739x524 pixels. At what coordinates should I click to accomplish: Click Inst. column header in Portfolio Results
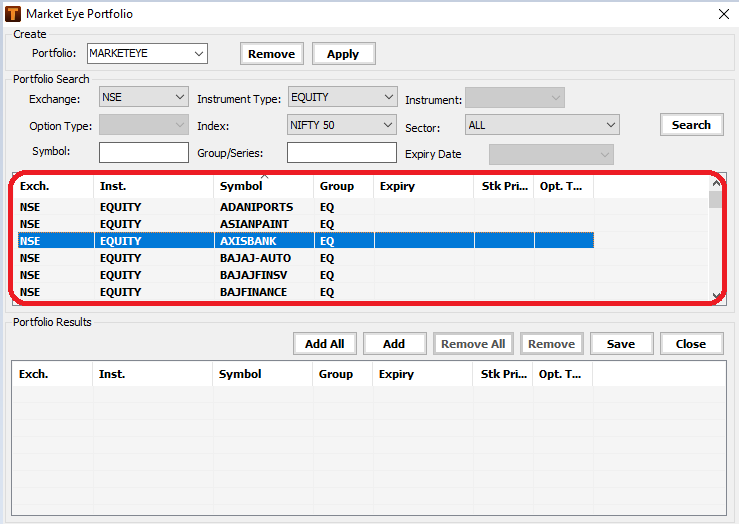[153, 374]
